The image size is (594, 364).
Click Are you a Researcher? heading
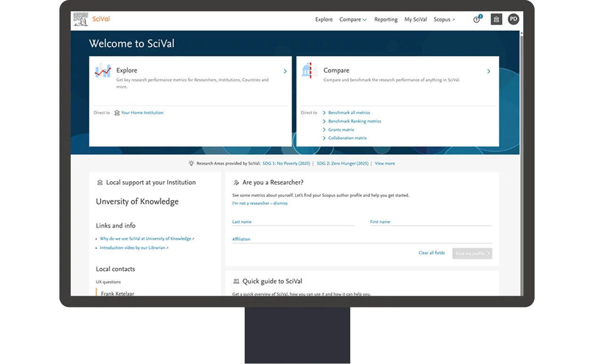(273, 182)
